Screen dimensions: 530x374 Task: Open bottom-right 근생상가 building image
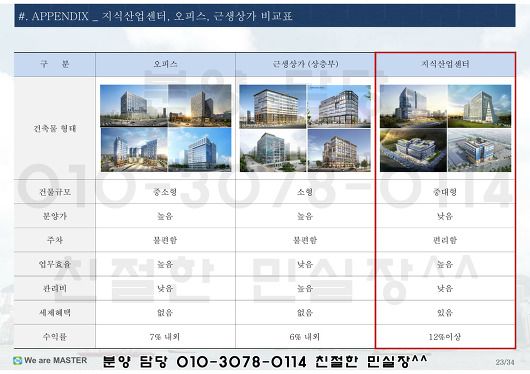pos(339,150)
